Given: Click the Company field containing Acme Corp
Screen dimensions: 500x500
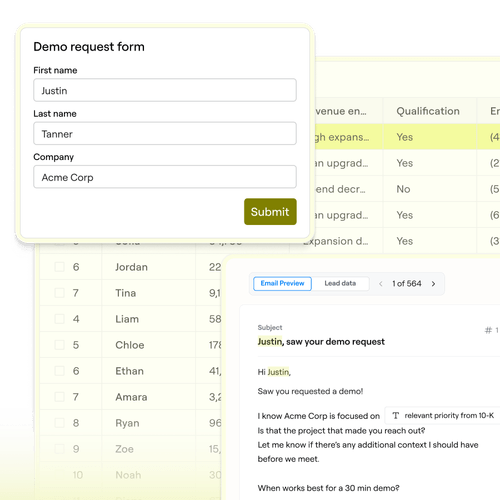Looking at the screenshot, I should click(165, 177).
